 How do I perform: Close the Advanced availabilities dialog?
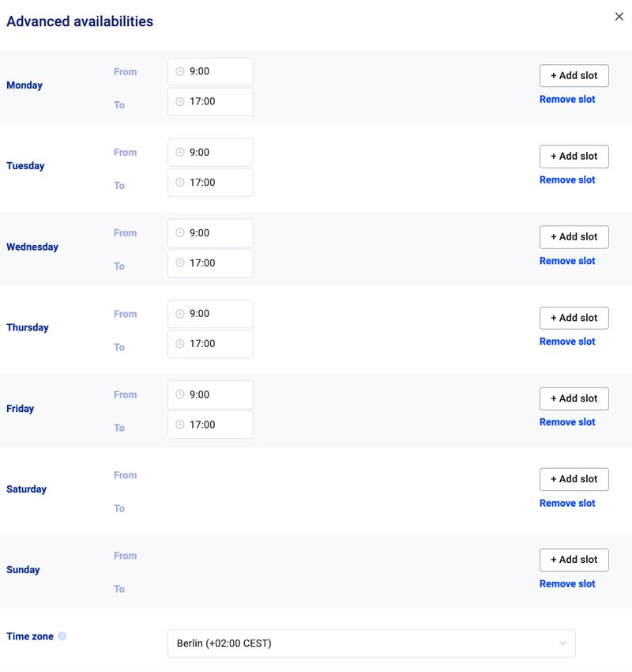619,16
